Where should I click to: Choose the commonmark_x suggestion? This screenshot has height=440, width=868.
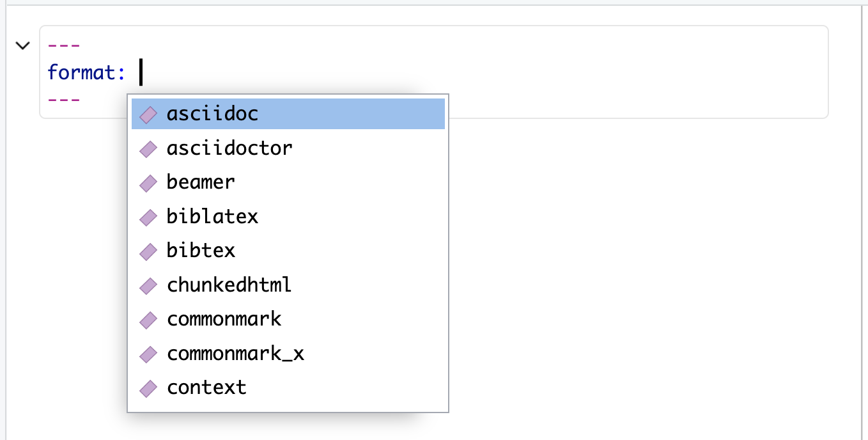coord(235,353)
